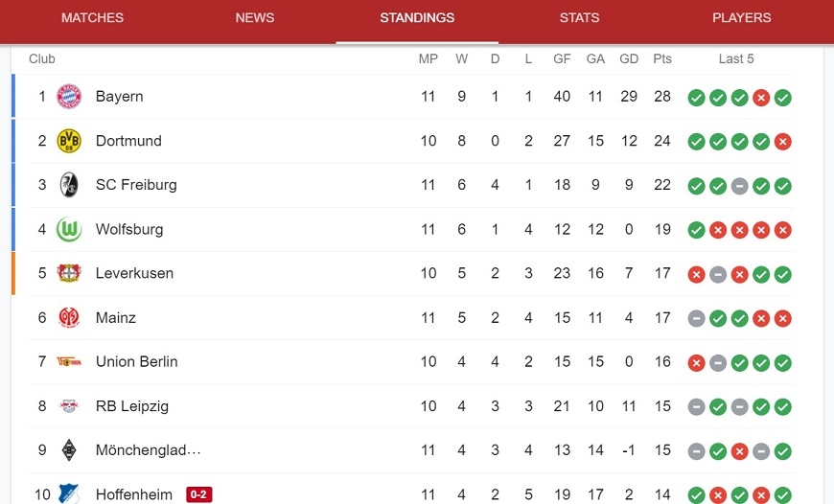Screen dimensions: 834x504
Task: Click the Mainz club logo
Action: click(x=69, y=317)
